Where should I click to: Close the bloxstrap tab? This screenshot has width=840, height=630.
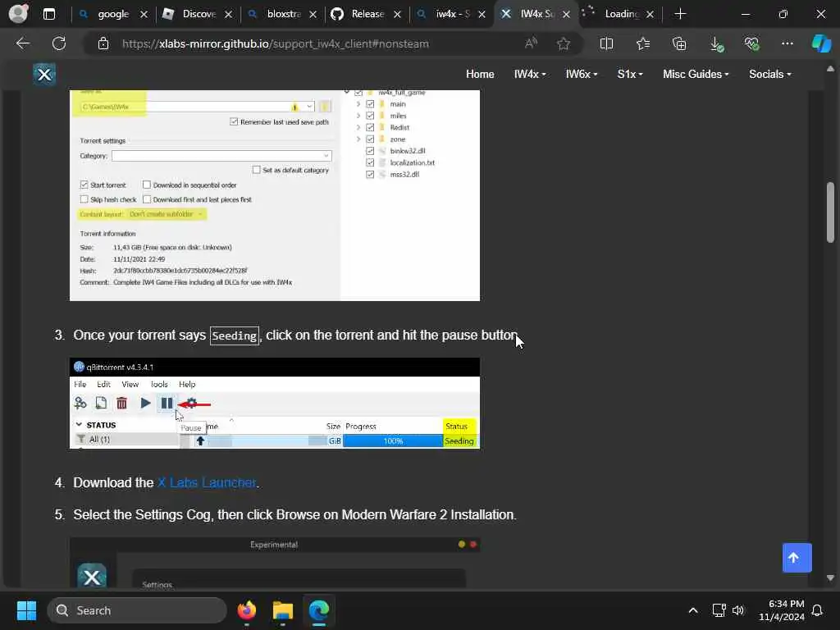pyautogui.click(x=313, y=15)
